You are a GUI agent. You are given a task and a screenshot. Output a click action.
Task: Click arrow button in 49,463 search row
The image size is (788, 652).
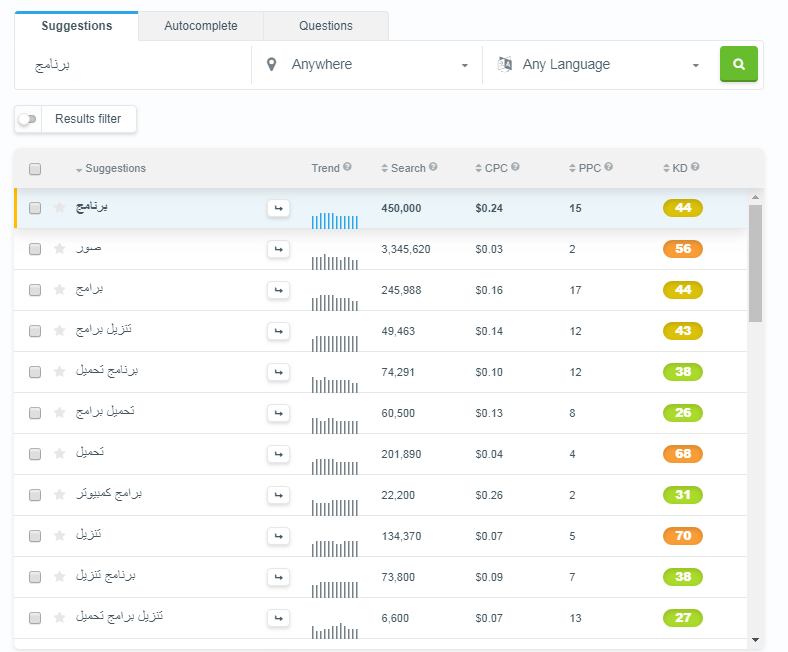[278, 331]
